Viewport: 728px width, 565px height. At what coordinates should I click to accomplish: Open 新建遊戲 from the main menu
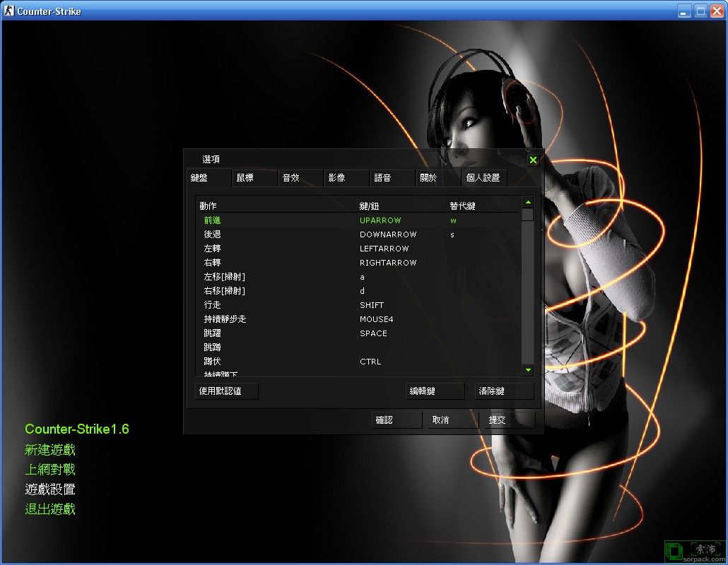[x=50, y=449]
